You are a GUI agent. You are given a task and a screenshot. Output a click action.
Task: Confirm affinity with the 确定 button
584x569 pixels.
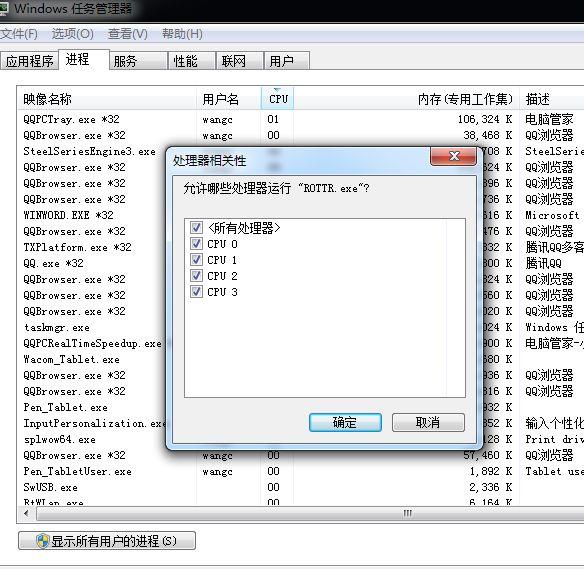tap(345, 423)
